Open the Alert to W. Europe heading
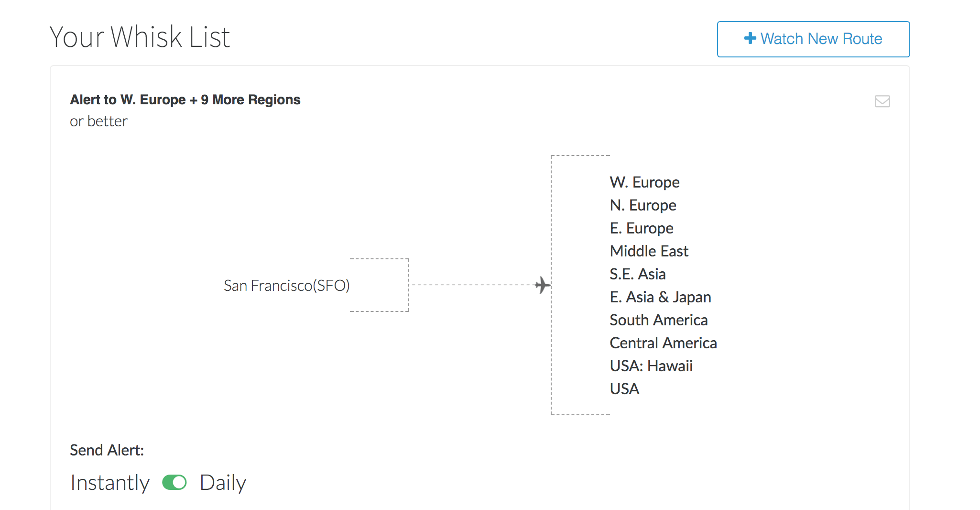This screenshot has height=510, width=980. point(185,100)
